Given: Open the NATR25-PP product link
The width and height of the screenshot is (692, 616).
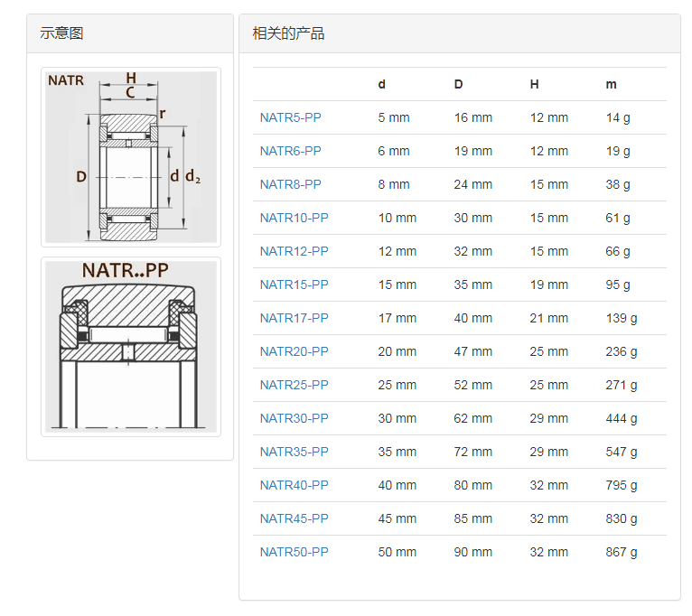Looking at the screenshot, I should click(294, 385).
